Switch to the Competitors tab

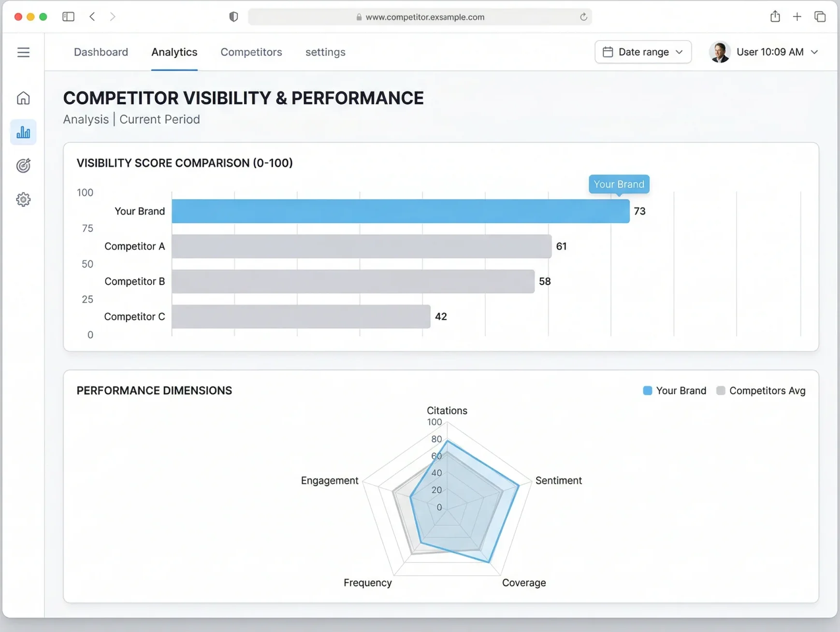pos(251,52)
